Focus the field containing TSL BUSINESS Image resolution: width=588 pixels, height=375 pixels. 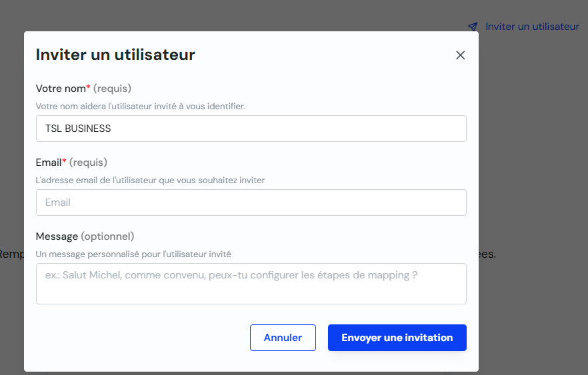coord(251,129)
